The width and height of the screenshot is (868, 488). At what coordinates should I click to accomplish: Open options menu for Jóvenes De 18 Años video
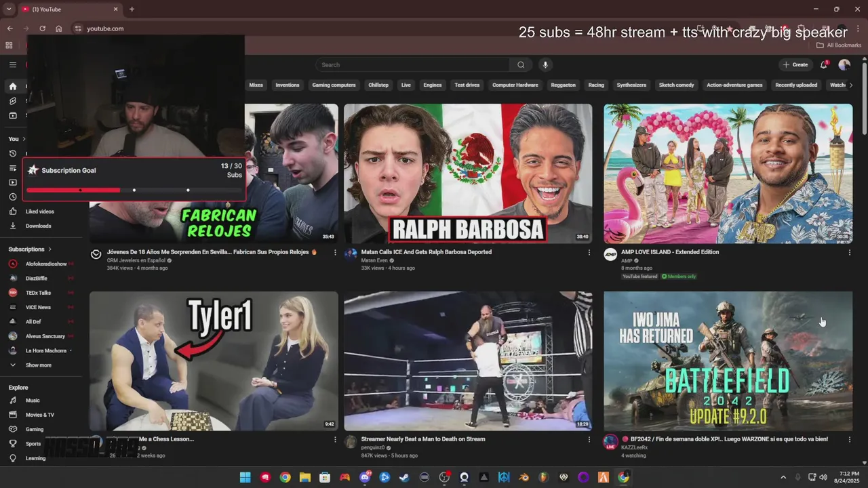(334, 252)
